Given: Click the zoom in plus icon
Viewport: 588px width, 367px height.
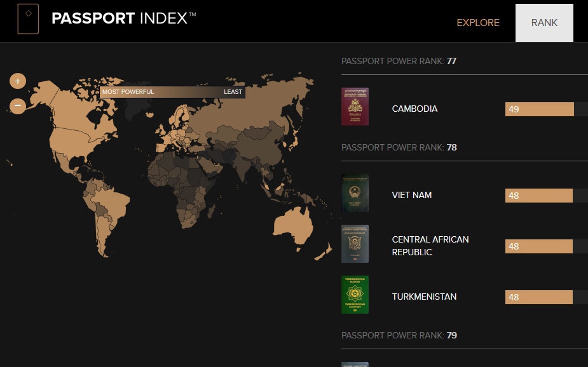Looking at the screenshot, I should 17,81.
